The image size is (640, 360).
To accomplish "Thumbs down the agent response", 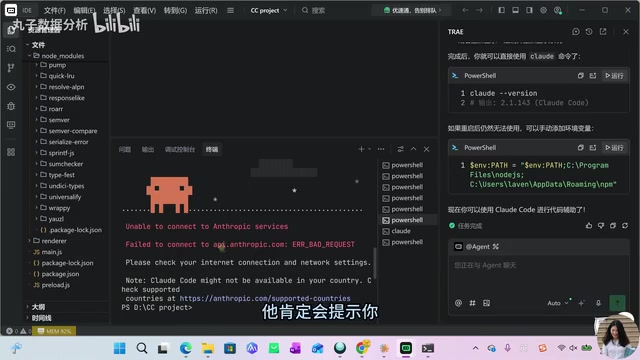I will coord(601,225).
